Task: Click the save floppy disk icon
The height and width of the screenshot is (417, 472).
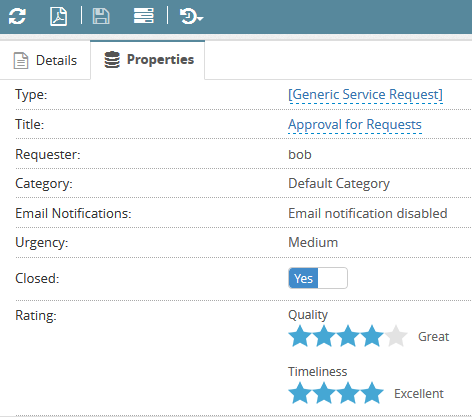Action: pyautogui.click(x=101, y=16)
